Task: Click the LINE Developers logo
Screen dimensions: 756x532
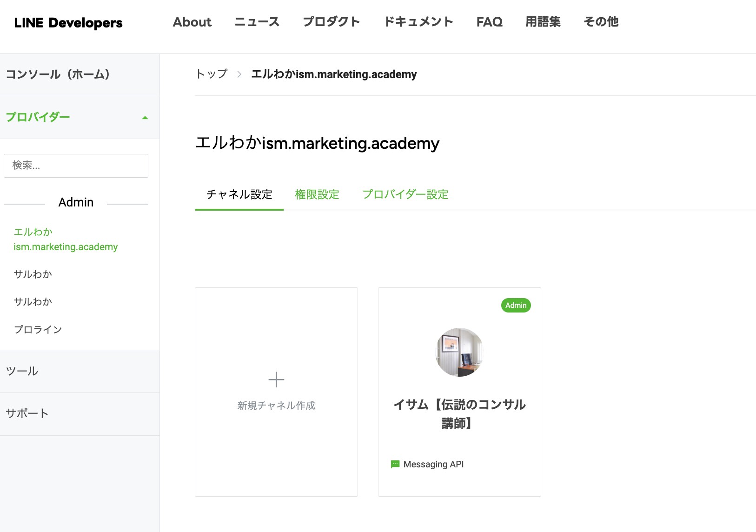Action: [x=68, y=22]
